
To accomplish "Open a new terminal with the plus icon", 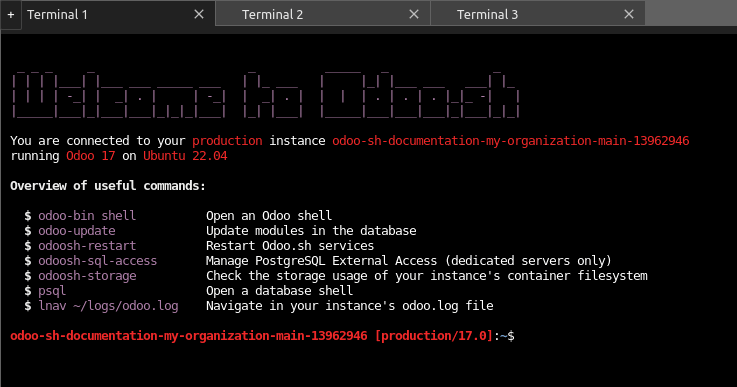I will 11,15.
